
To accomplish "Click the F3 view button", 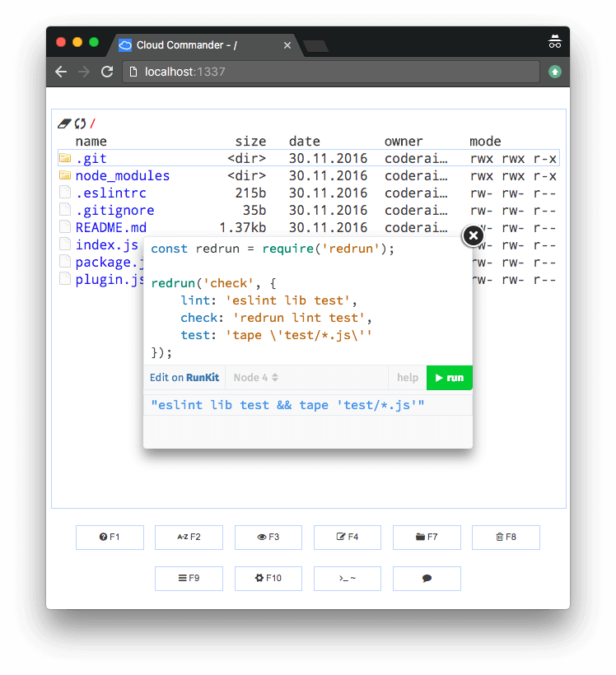I will [268, 537].
